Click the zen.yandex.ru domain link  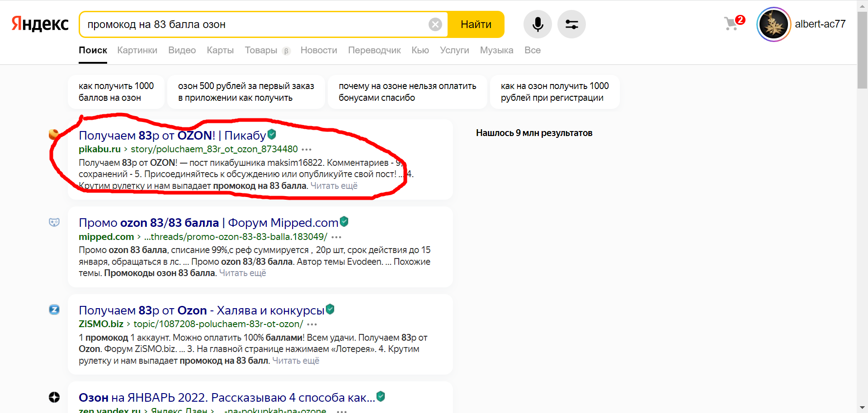[109, 411]
